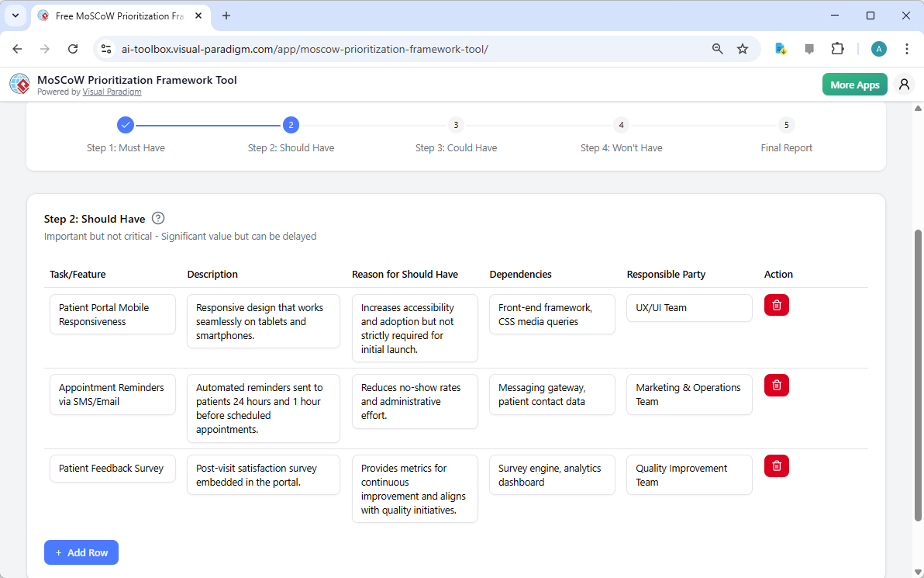Viewport: 924px width, 578px height.
Task: Click the Add Row button
Action: click(x=81, y=552)
